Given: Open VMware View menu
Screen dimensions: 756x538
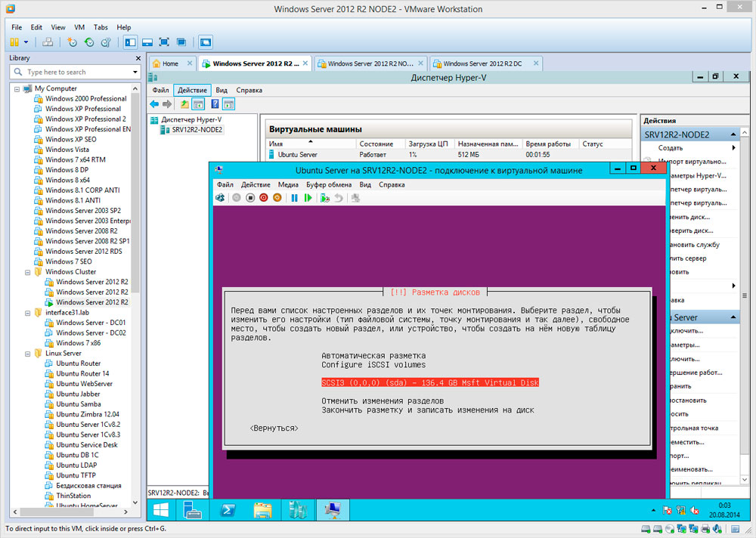Looking at the screenshot, I should coord(58,27).
